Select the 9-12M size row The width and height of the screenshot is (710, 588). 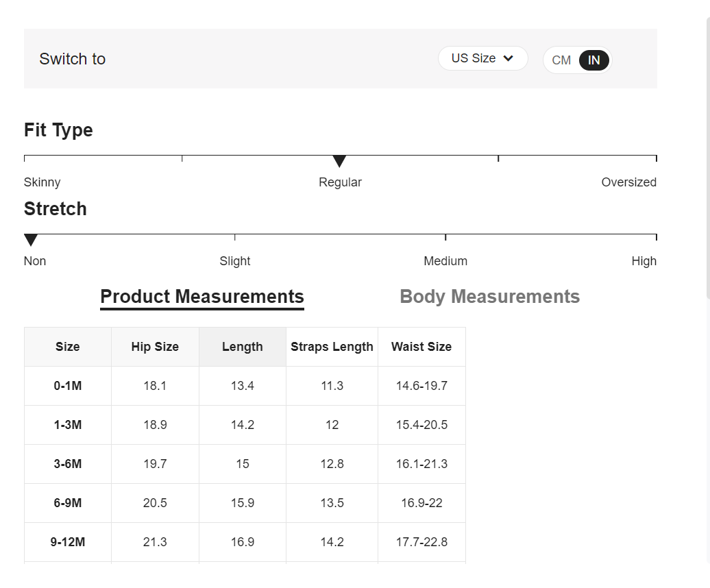(68, 542)
